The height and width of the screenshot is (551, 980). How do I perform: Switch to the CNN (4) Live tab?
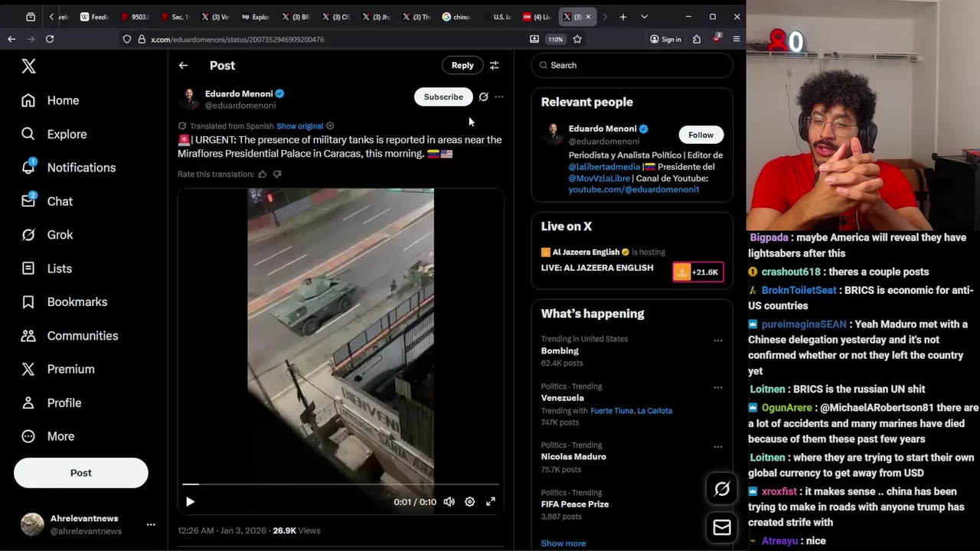(x=537, y=17)
